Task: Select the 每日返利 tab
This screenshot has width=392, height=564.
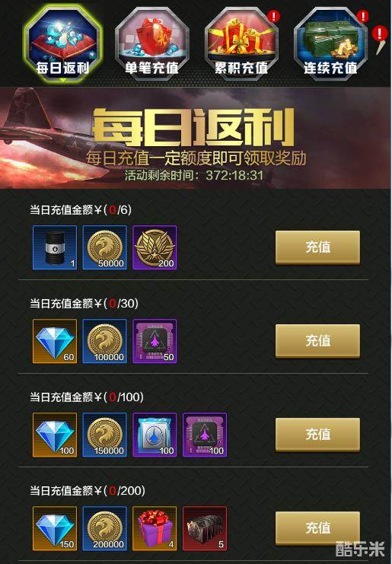Action: (x=62, y=44)
